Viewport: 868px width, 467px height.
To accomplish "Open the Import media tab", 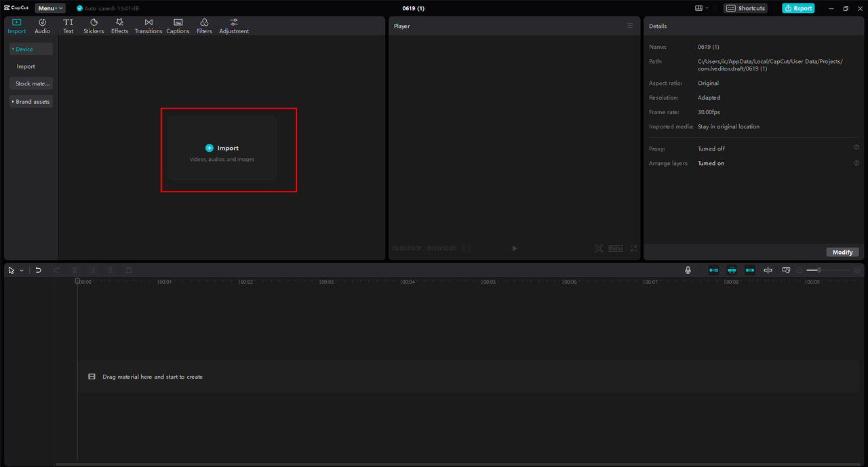I will click(x=16, y=26).
